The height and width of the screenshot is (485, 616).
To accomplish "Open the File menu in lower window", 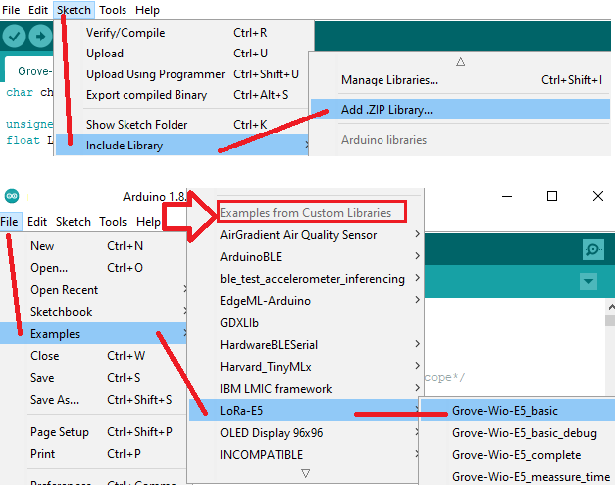I will point(9,222).
